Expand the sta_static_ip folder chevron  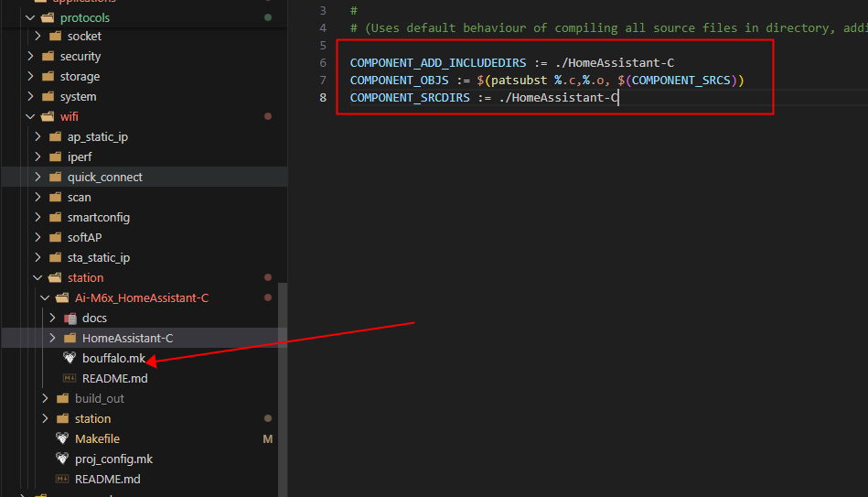point(38,257)
